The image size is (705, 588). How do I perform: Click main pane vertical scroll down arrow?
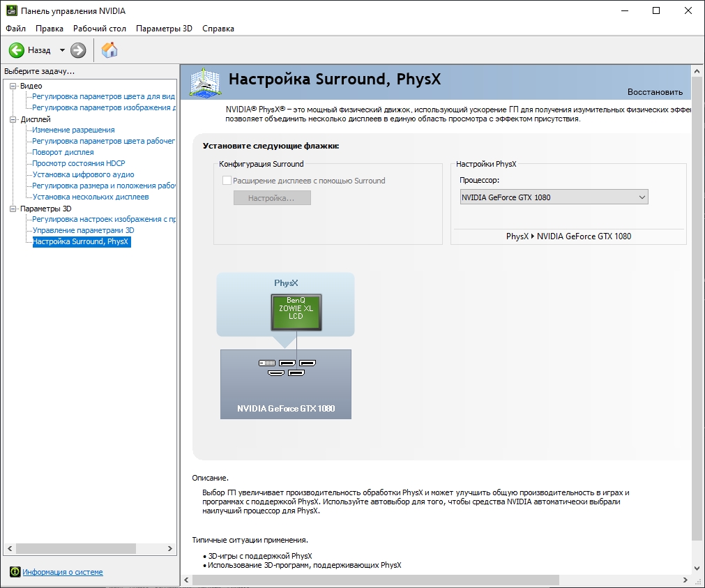pos(697,568)
